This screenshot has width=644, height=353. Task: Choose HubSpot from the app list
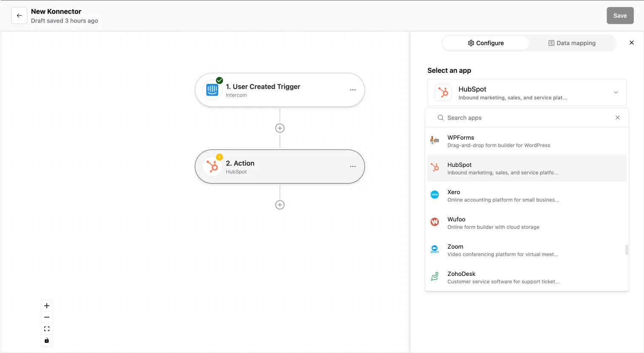(527, 168)
